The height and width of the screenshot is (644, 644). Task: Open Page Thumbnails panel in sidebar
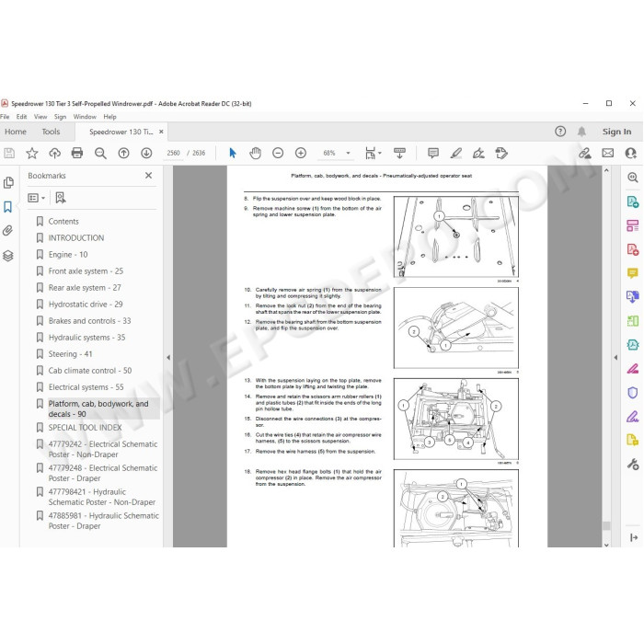[8, 183]
